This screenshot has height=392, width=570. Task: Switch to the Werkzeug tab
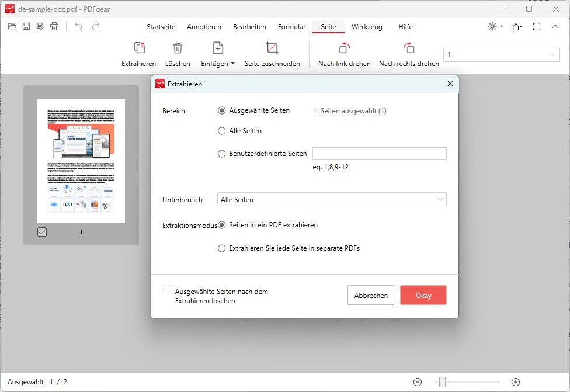pyautogui.click(x=367, y=26)
